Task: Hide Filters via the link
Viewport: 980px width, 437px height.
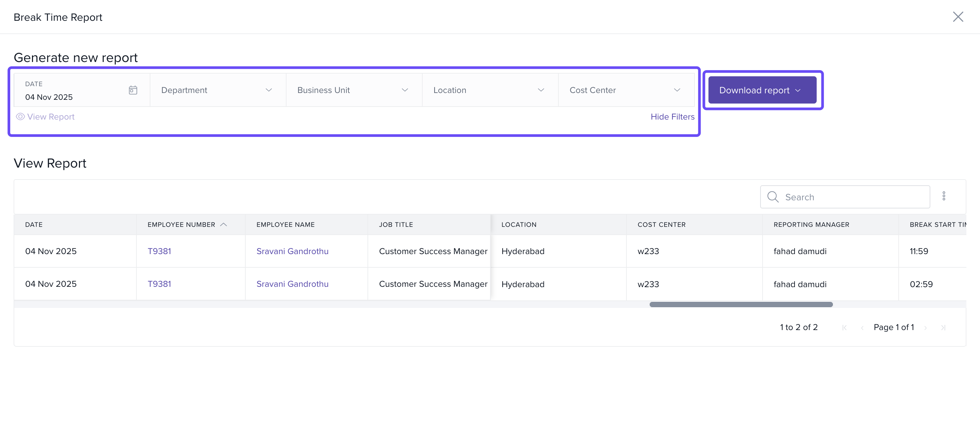Action: pos(672,116)
